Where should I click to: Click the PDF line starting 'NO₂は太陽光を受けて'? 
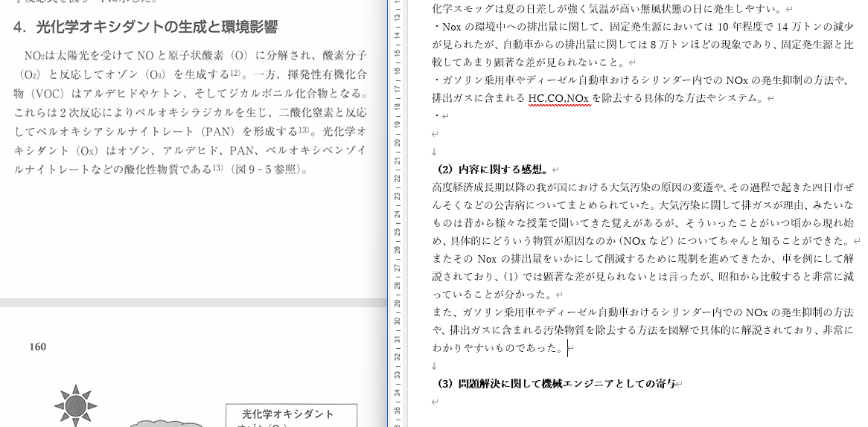click(x=195, y=55)
